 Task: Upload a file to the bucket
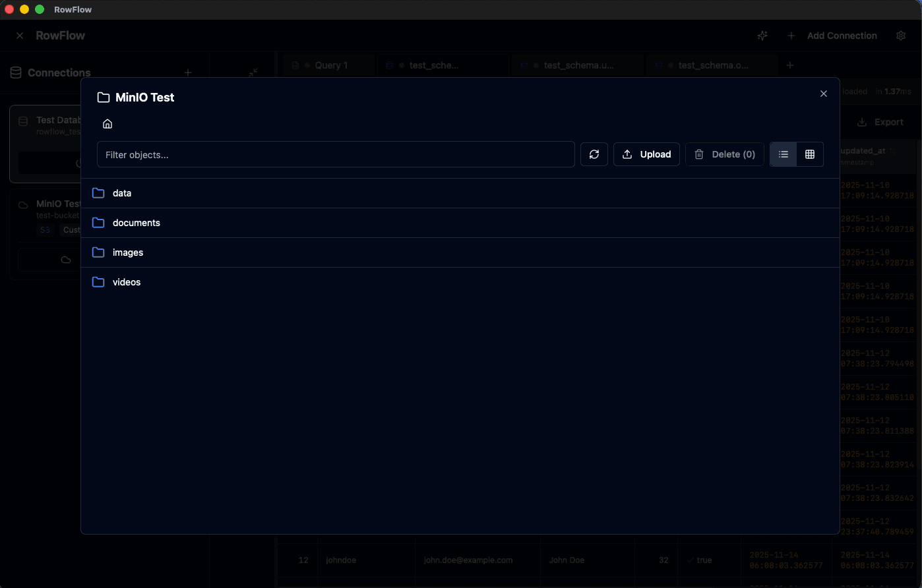tap(646, 154)
